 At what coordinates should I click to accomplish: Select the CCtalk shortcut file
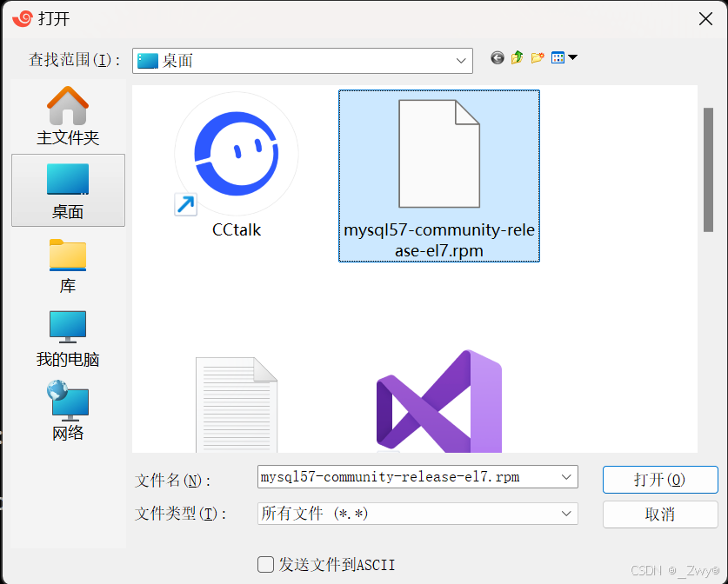click(x=237, y=165)
